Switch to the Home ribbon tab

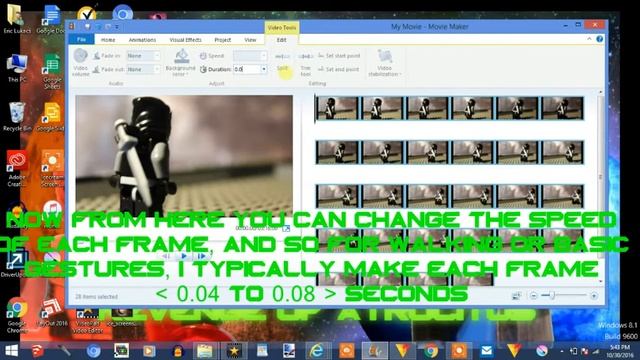(108, 40)
